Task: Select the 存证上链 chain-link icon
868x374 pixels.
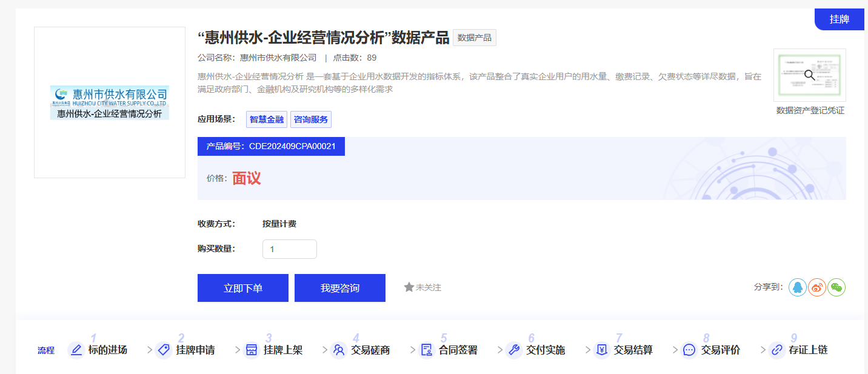Action: (x=776, y=350)
